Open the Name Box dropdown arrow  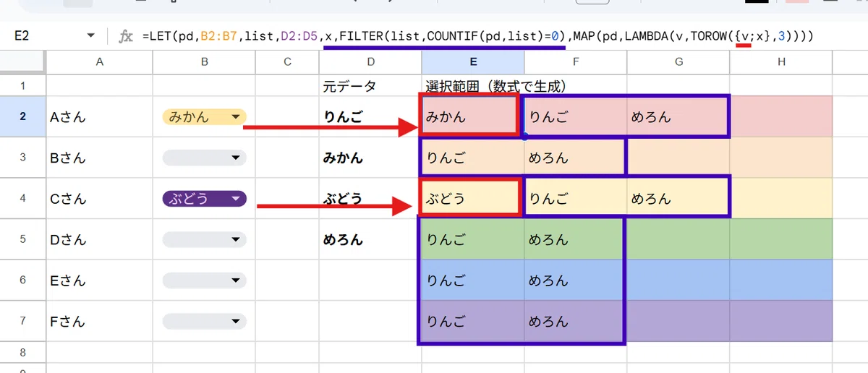tap(91, 35)
